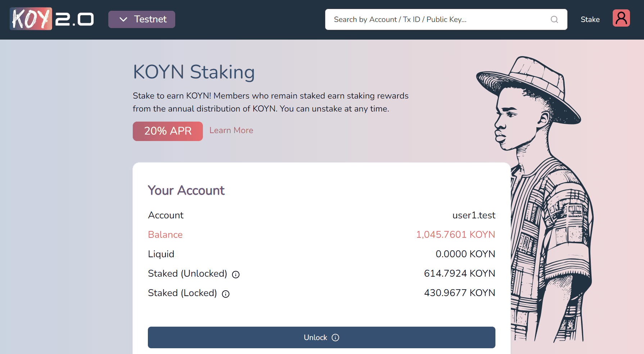
Task: Click the Unlock button
Action: [x=322, y=337]
